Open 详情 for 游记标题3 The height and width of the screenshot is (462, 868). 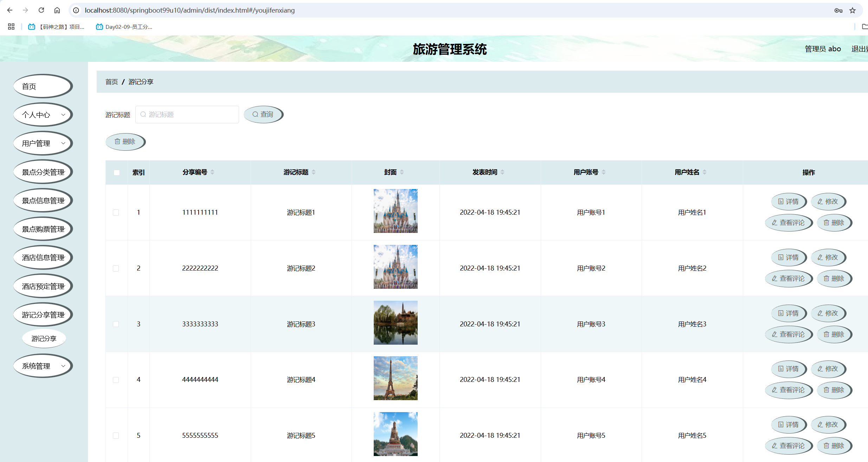point(789,313)
